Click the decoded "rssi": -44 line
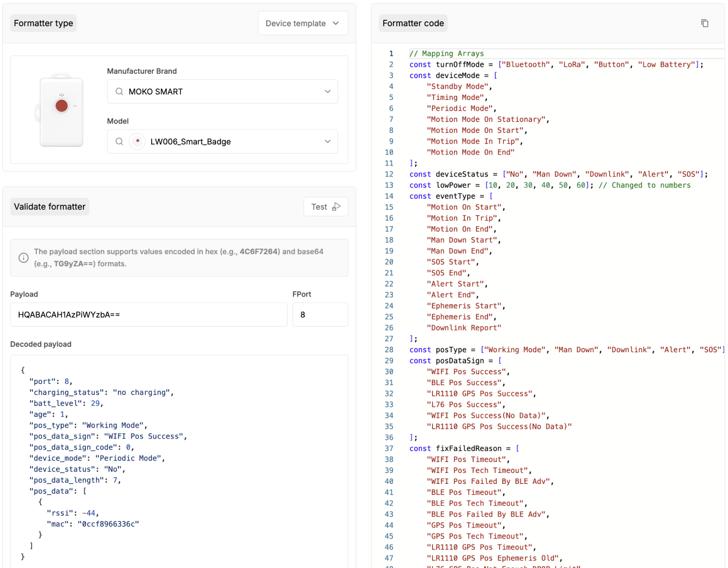 [x=73, y=513]
